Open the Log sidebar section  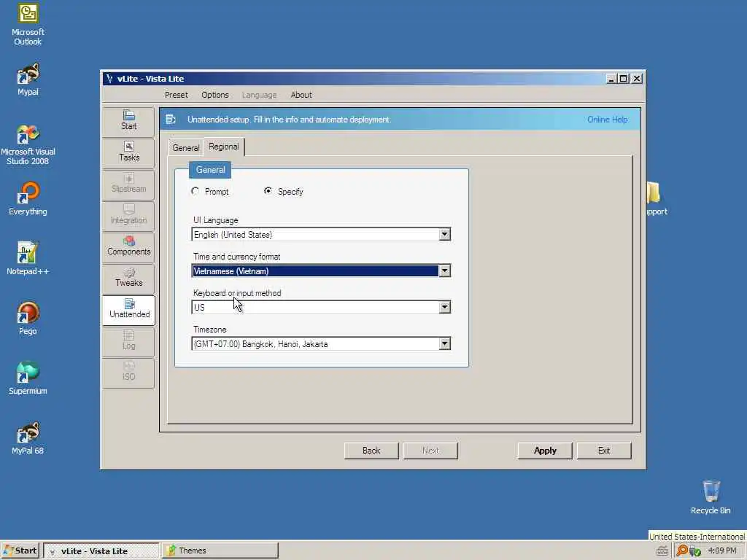click(x=128, y=341)
